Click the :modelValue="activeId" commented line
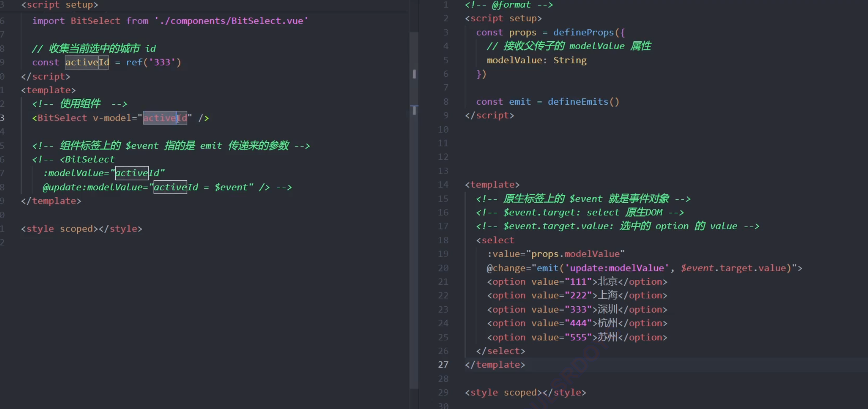868x409 pixels. [104, 173]
